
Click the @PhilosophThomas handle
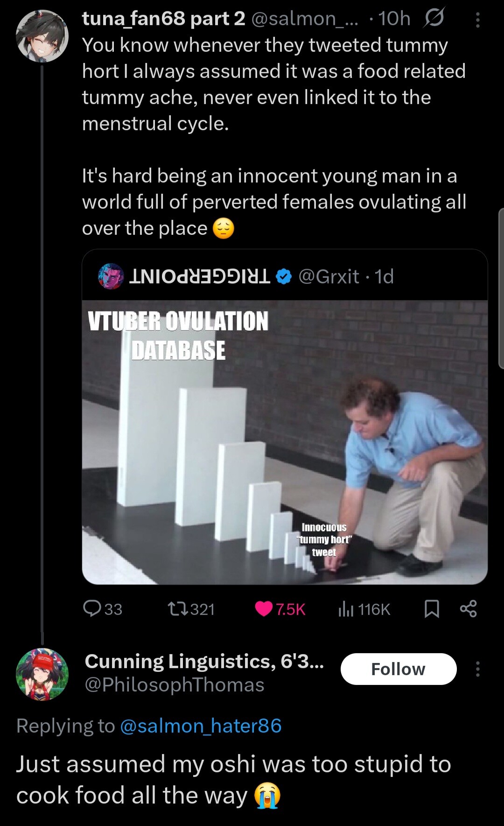click(174, 685)
